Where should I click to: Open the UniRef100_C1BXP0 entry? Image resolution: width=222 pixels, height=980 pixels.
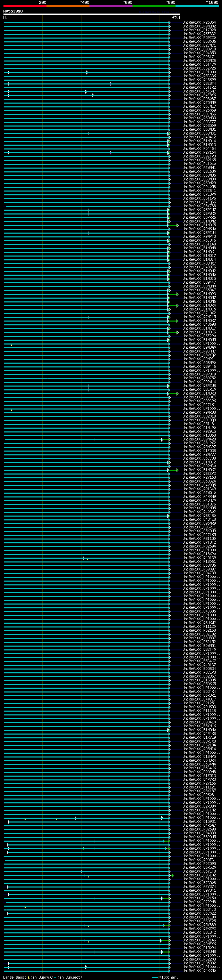199,554
